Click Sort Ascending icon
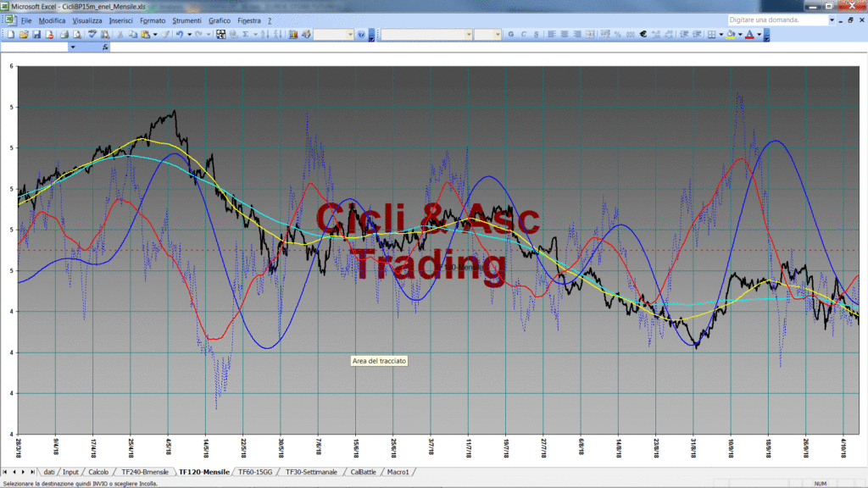Screen dimensions: 868x488 [265, 34]
